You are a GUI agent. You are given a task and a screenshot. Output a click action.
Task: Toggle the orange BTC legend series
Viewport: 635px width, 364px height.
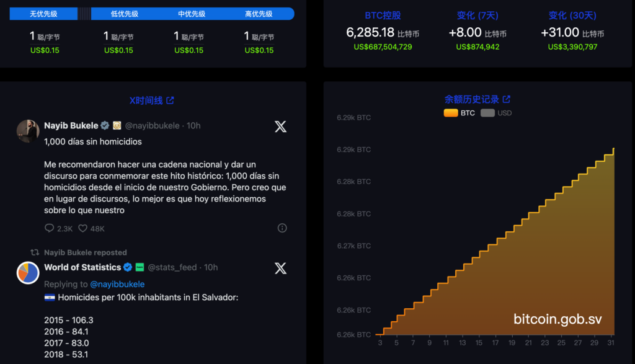click(x=451, y=113)
